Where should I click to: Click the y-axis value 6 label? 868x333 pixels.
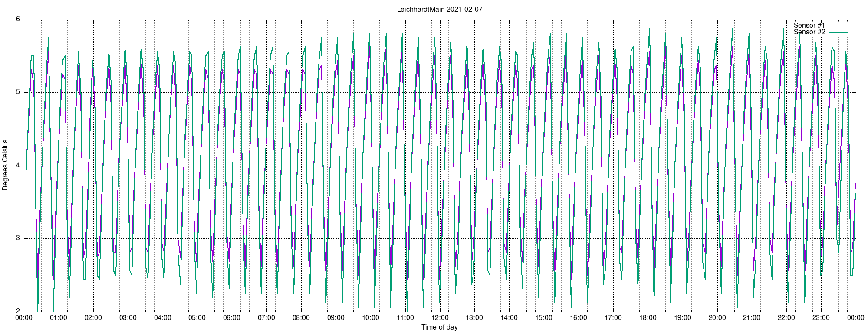18,19
